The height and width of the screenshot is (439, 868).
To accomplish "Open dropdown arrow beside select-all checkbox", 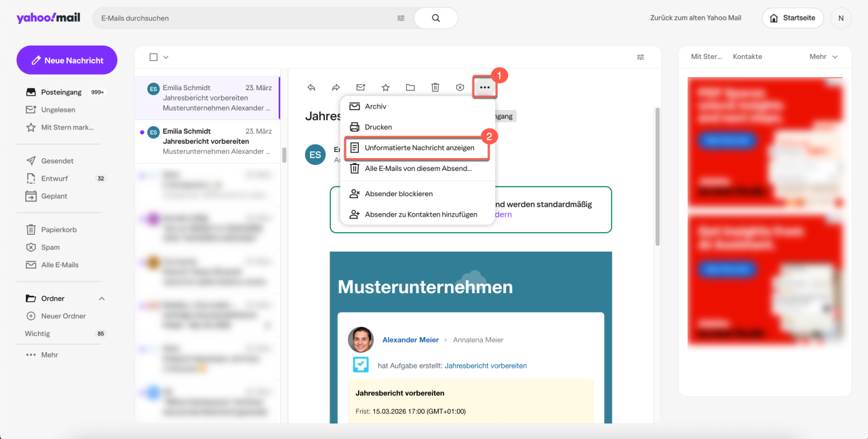I will [166, 58].
